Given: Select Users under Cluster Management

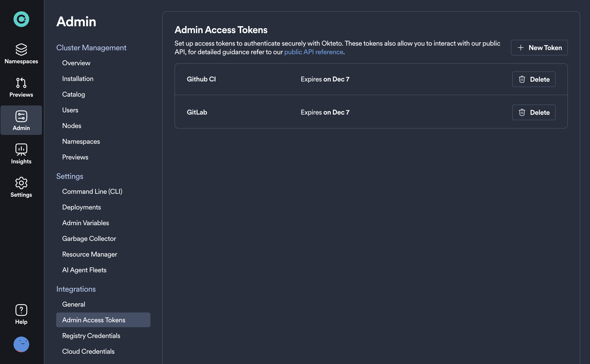Looking at the screenshot, I should coord(70,110).
